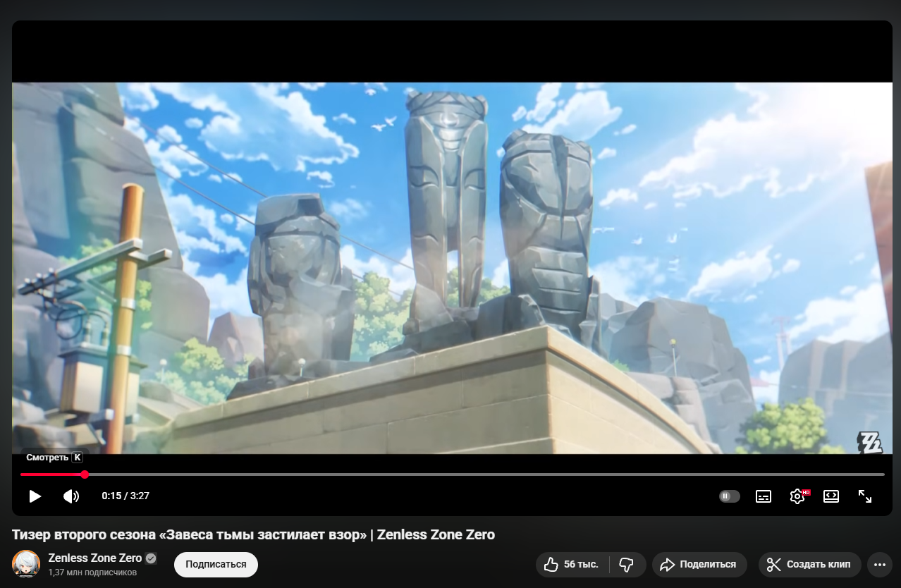
Task: Play the paused video
Action: pyautogui.click(x=35, y=496)
